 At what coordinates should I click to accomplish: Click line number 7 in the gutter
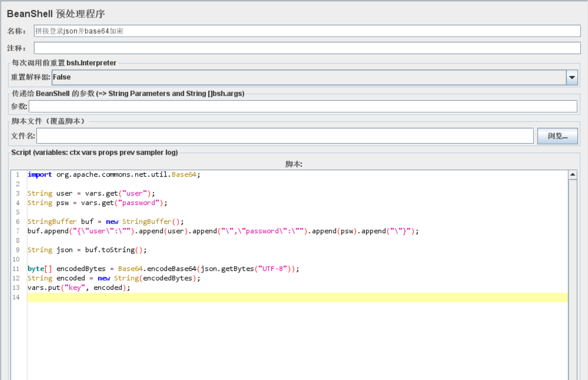point(18,231)
